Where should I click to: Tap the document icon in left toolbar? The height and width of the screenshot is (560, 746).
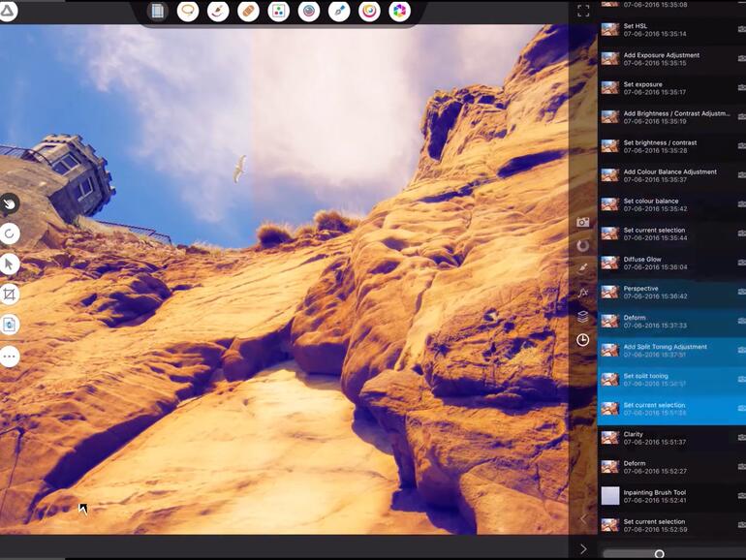point(9,325)
